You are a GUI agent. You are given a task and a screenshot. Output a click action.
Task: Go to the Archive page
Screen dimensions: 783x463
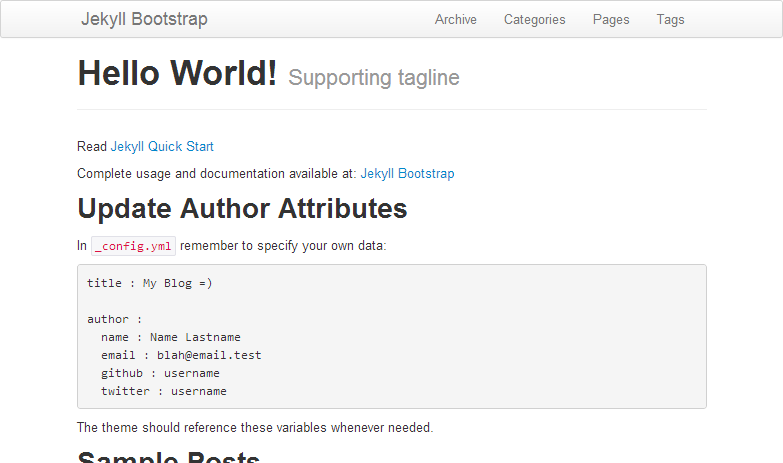455,19
